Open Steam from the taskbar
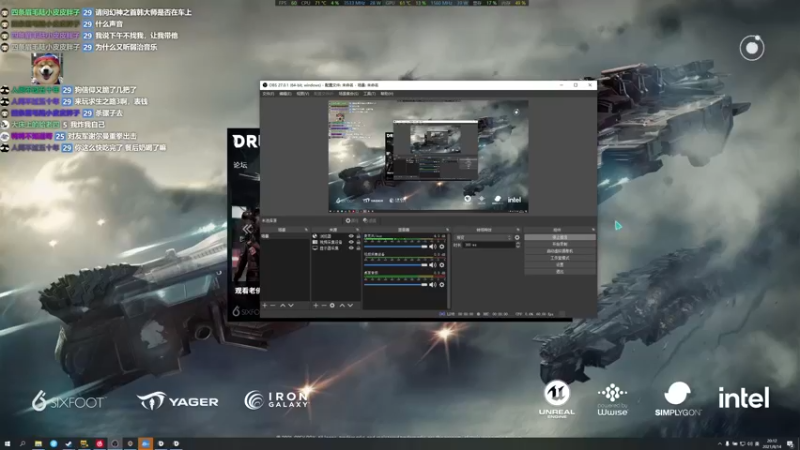Screen dimensions: 800x450 (69, 444)
